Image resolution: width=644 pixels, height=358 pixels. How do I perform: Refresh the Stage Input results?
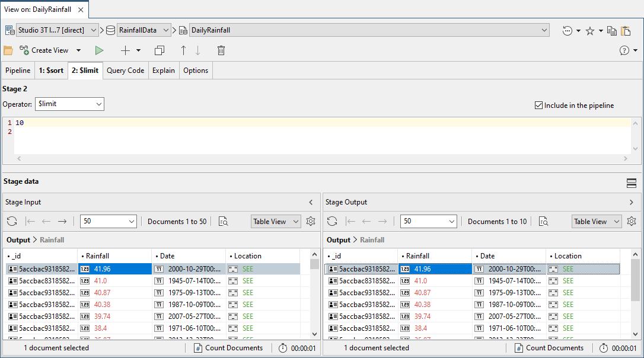click(12, 221)
